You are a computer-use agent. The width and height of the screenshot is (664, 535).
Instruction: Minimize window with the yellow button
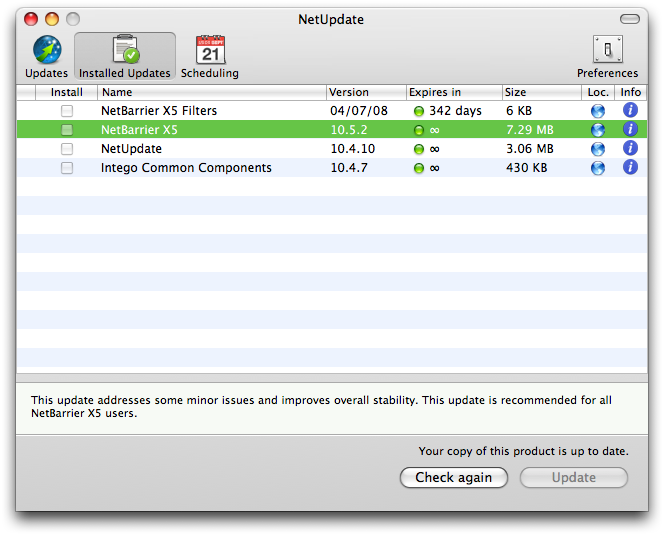(52, 19)
